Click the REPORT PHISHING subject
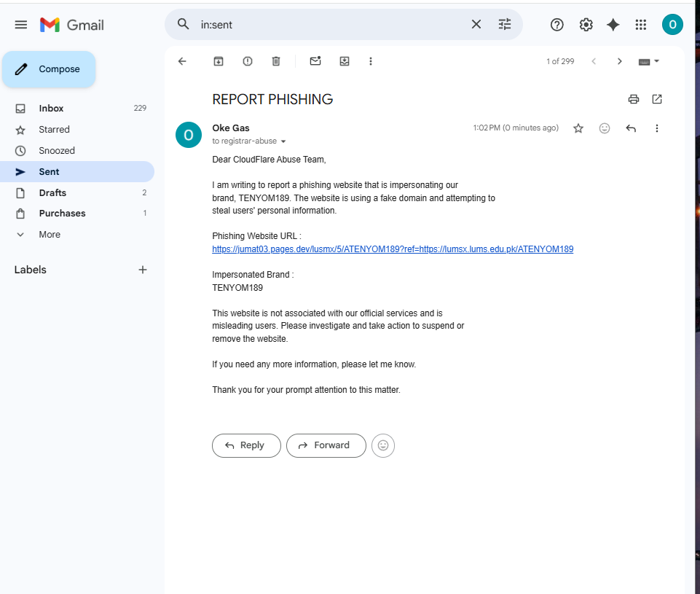 click(x=272, y=99)
